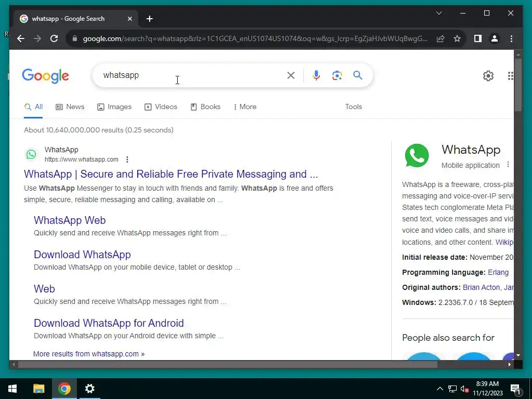Click the vertical page scrollbar
Screen dimensions: 532x399
pos(518,85)
